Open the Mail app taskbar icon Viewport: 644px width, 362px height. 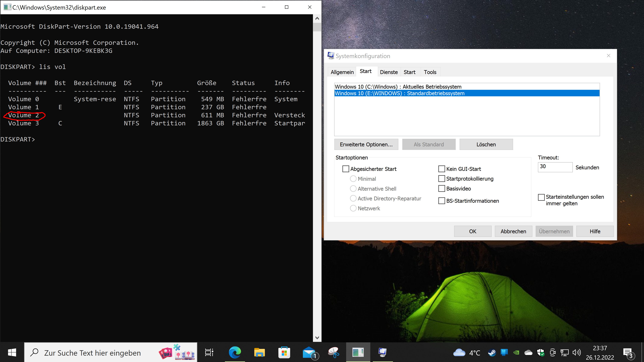click(309, 352)
